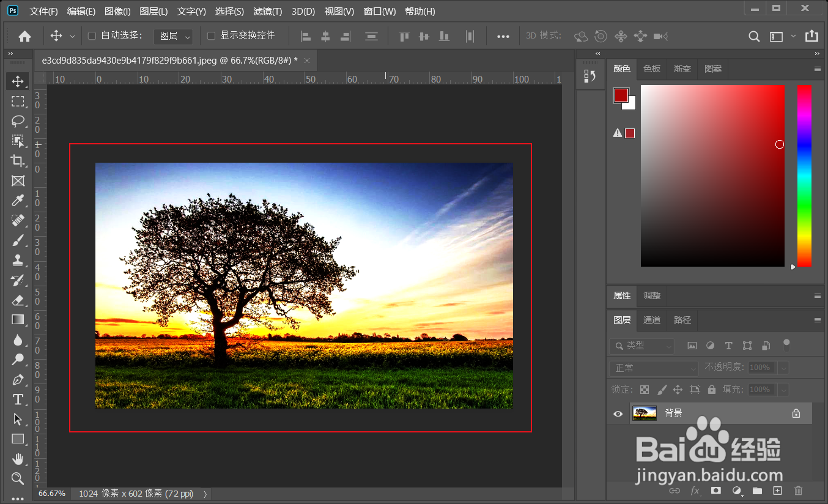Select the Clone Stamp tool
The image size is (828, 504).
coord(18,261)
